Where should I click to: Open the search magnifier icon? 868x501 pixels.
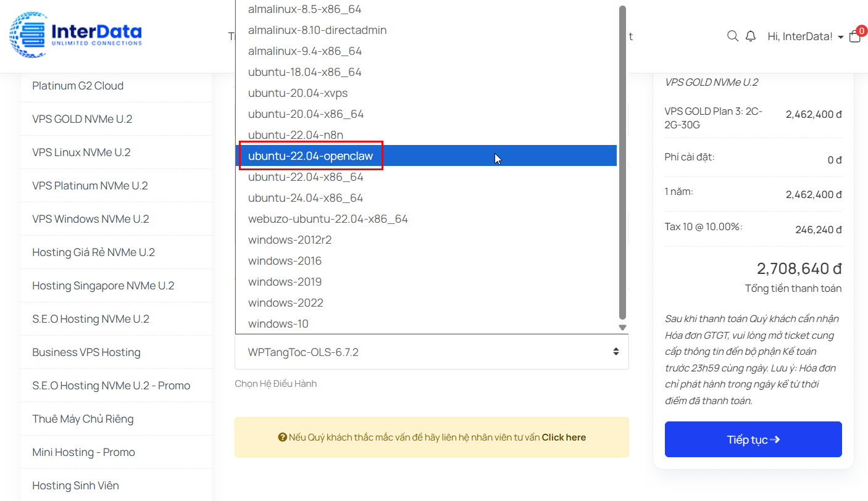click(733, 36)
